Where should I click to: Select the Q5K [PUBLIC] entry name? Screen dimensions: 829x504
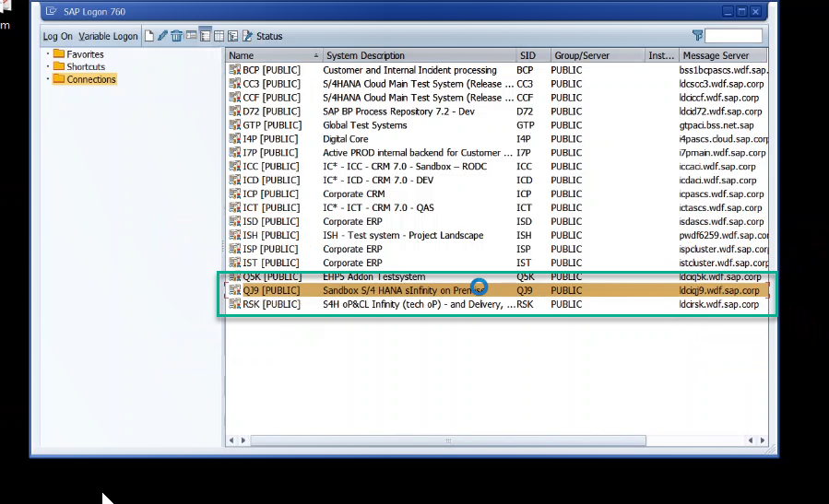[x=272, y=276]
